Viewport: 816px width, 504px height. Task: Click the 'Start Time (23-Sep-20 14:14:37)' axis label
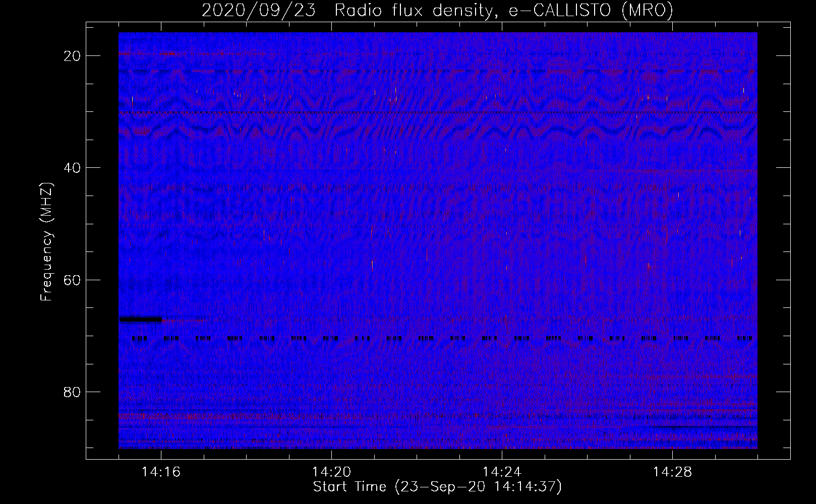pos(437,487)
